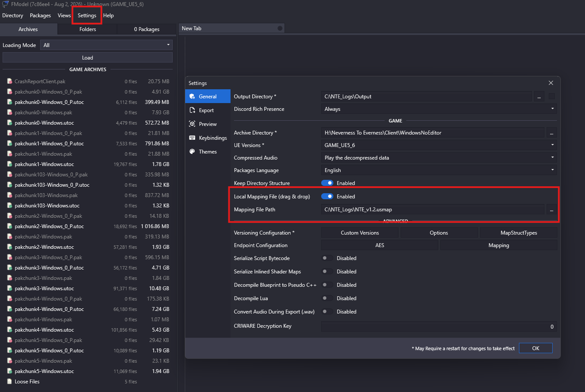Open Discord Rich Presence dropdown
The width and height of the screenshot is (585, 392).
[439, 109]
